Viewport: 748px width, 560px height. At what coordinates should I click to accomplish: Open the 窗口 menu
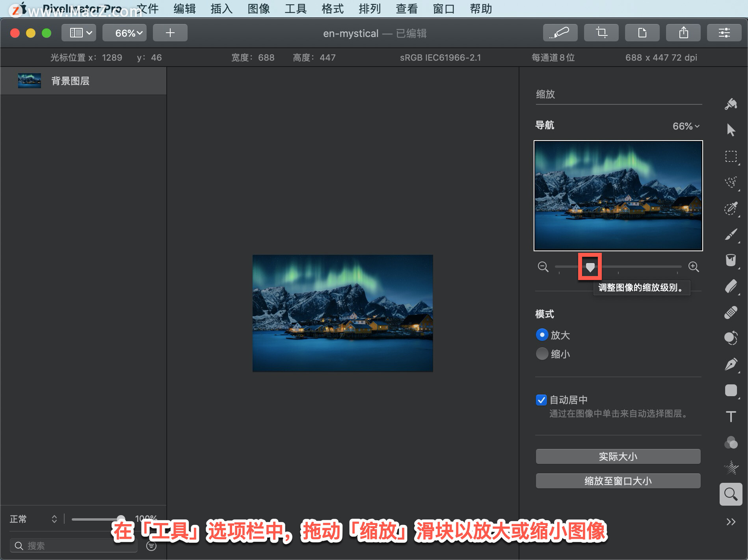click(x=444, y=9)
